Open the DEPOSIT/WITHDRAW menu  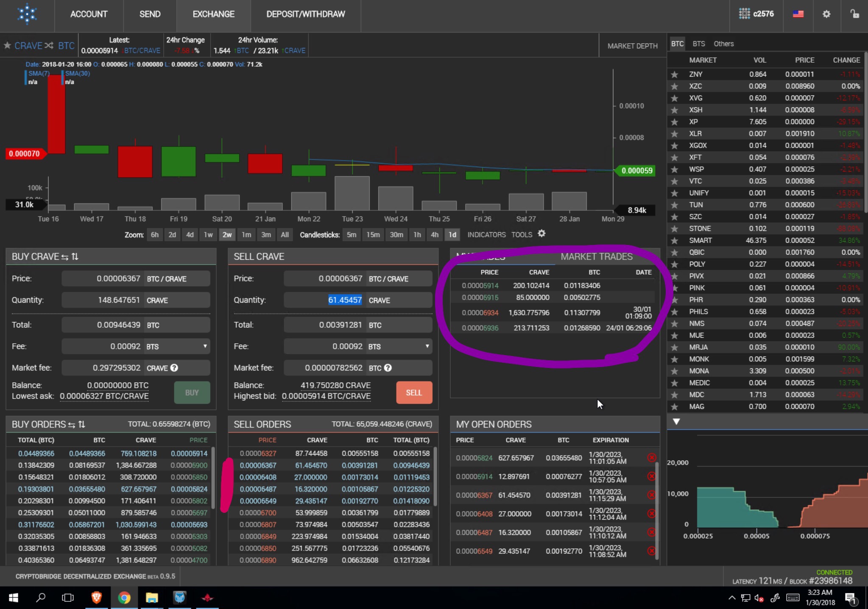[x=306, y=14]
